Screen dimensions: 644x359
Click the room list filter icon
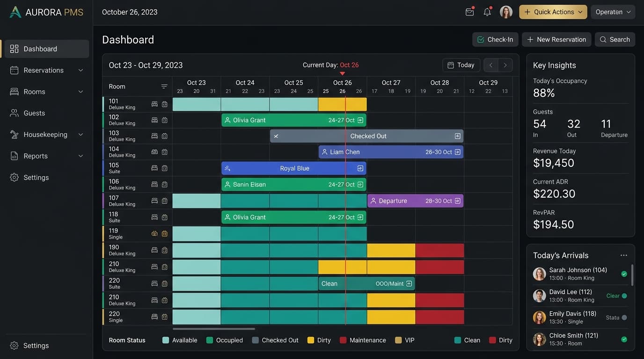pos(164,86)
